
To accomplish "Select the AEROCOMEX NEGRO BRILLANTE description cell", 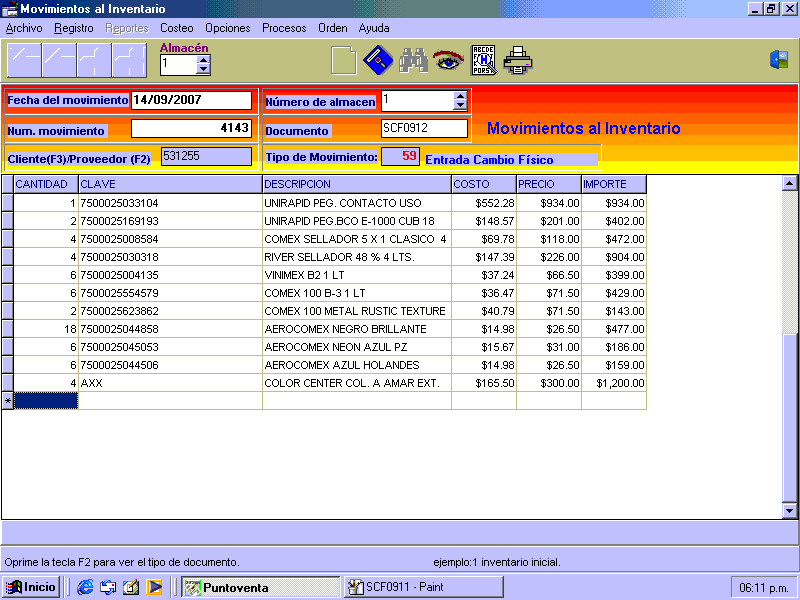I will click(356, 329).
